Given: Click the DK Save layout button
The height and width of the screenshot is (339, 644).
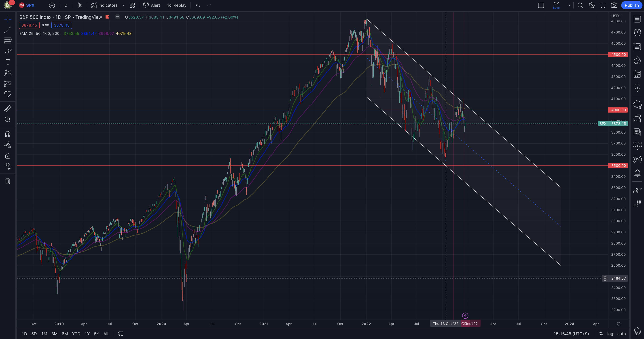Looking at the screenshot, I should [x=556, y=5].
